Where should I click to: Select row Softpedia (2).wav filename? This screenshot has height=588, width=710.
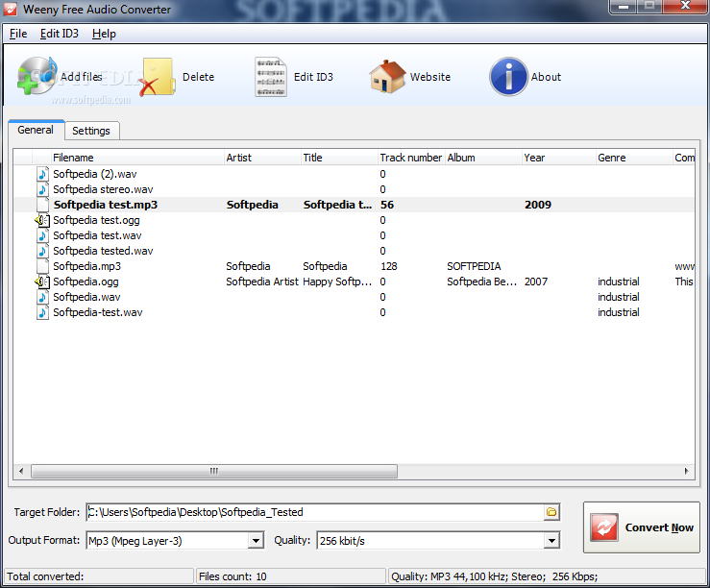tap(95, 174)
